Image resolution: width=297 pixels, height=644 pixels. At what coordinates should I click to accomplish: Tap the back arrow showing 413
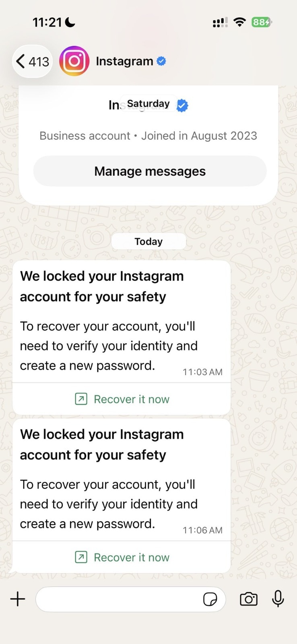coord(33,62)
